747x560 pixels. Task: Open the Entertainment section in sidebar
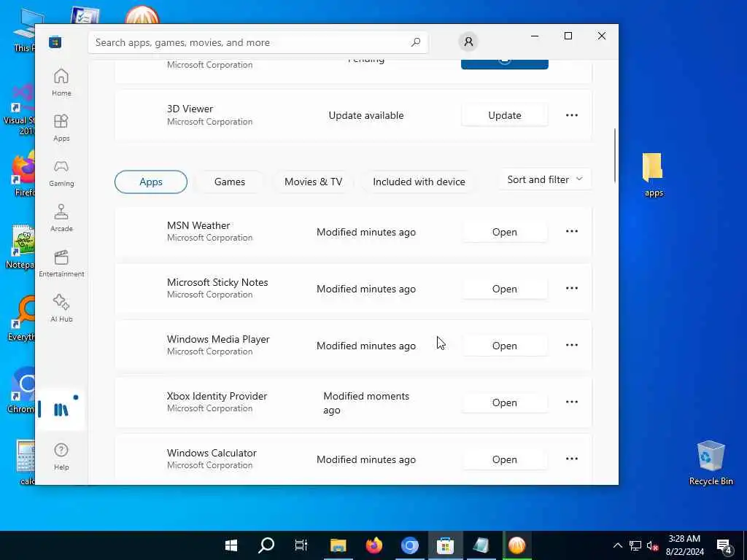[61, 263]
